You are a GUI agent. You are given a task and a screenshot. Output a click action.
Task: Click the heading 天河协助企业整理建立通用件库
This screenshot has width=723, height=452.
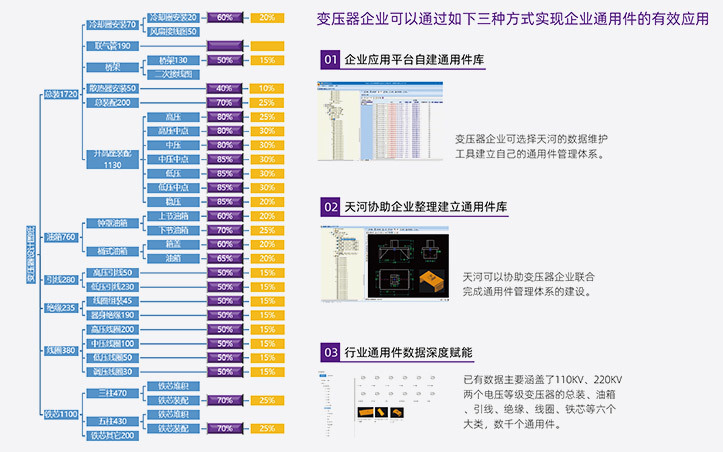(426, 207)
